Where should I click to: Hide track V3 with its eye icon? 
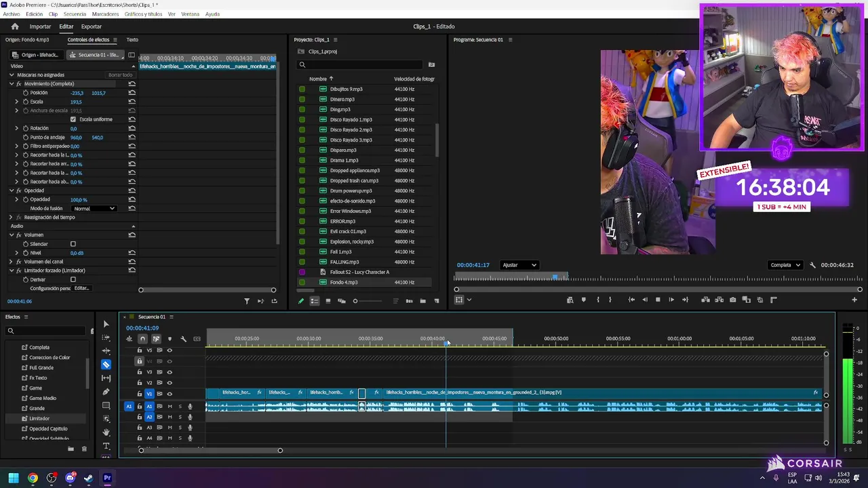[x=170, y=372]
